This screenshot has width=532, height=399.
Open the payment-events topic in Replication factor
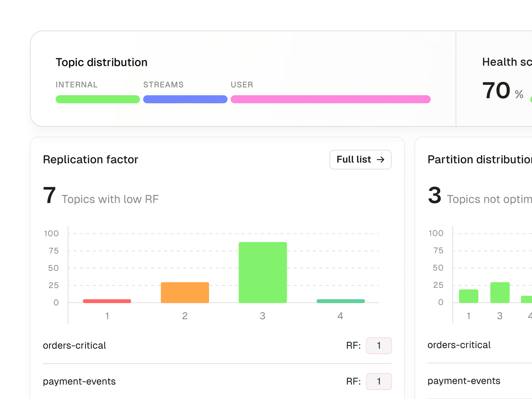79,381
